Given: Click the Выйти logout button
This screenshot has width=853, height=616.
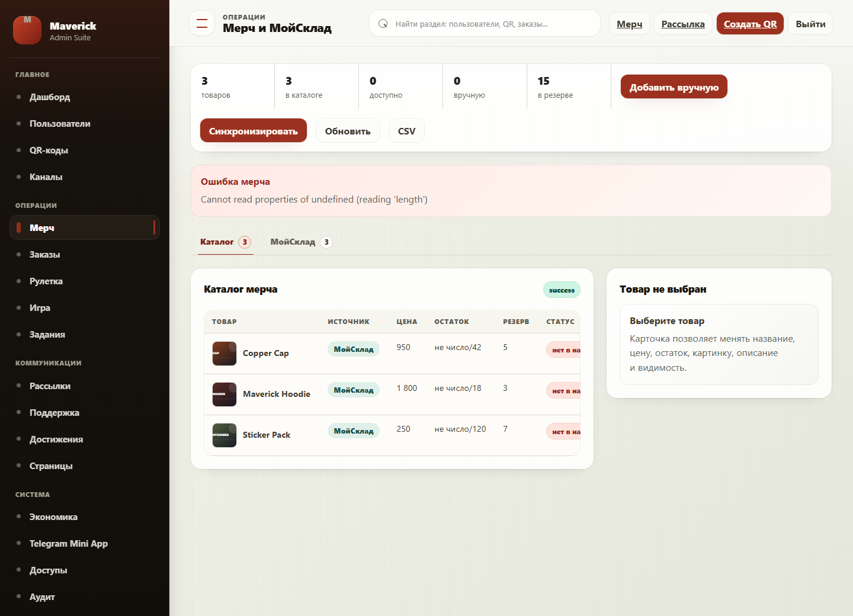Looking at the screenshot, I should 810,24.
